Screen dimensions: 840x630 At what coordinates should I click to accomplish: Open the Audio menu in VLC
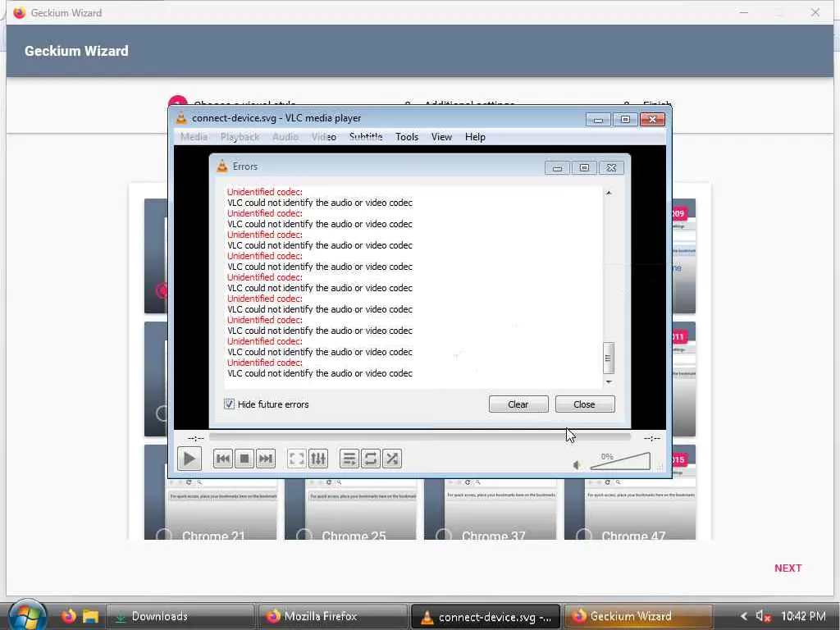point(285,137)
